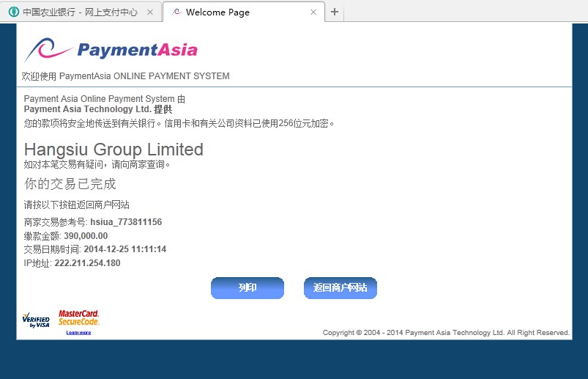
Task: Click transaction reference hsiua_773811156
Action: 126,222
